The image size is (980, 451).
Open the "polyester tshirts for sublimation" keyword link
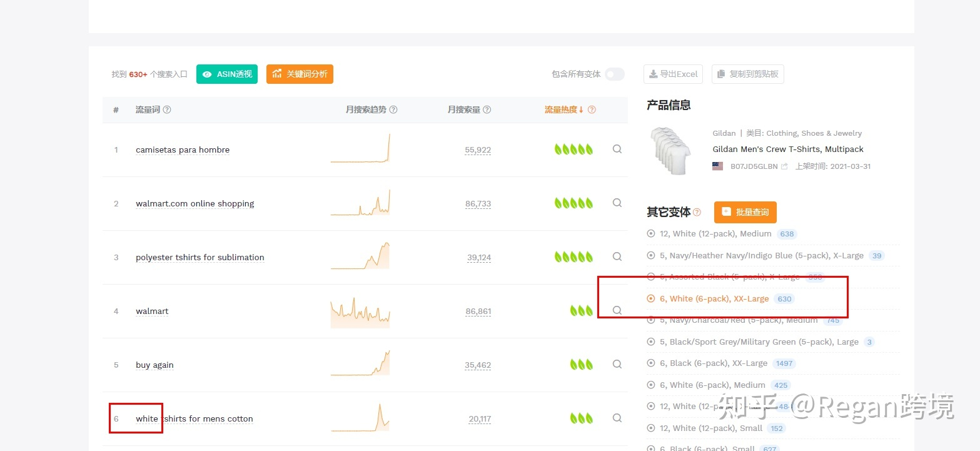tap(200, 257)
